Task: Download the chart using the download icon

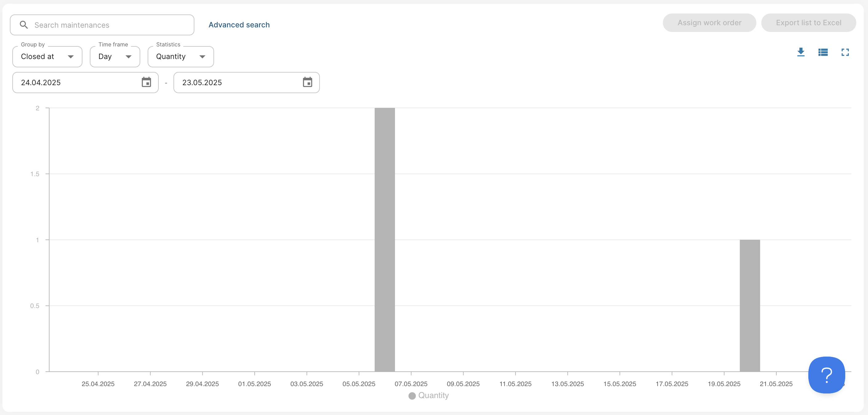Action: [801, 52]
